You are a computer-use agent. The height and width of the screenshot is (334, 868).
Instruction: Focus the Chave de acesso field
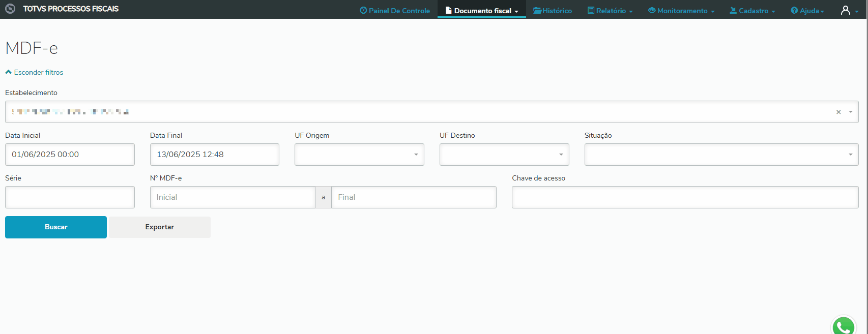pyautogui.click(x=685, y=197)
